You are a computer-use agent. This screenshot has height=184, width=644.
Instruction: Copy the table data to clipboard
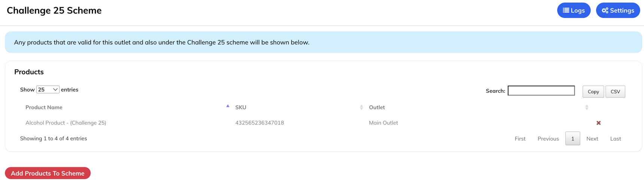(593, 92)
